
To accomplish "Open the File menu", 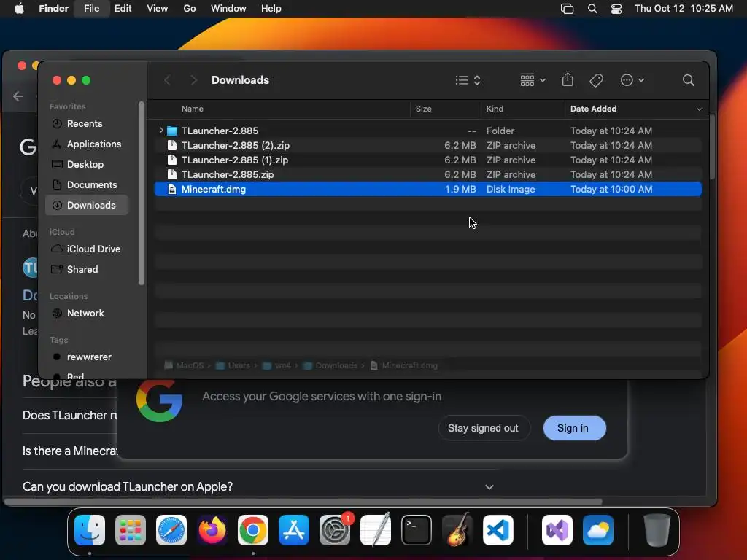I will (x=91, y=9).
